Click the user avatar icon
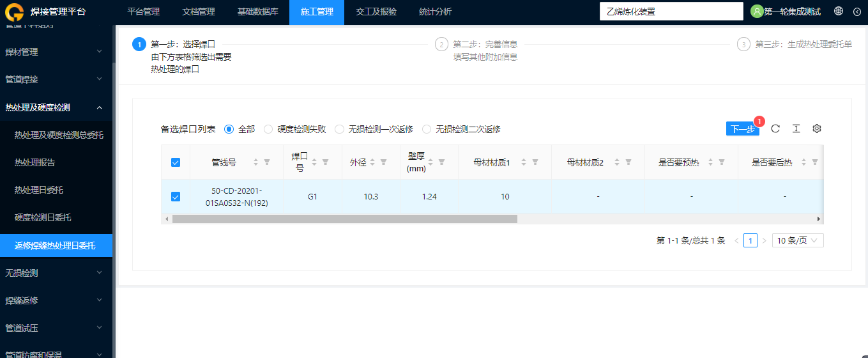The width and height of the screenshot is (868, 358). [x=757, y=12]
